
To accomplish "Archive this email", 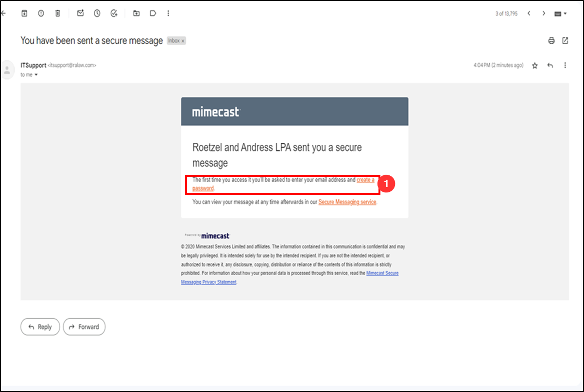I will pos(24,13).
